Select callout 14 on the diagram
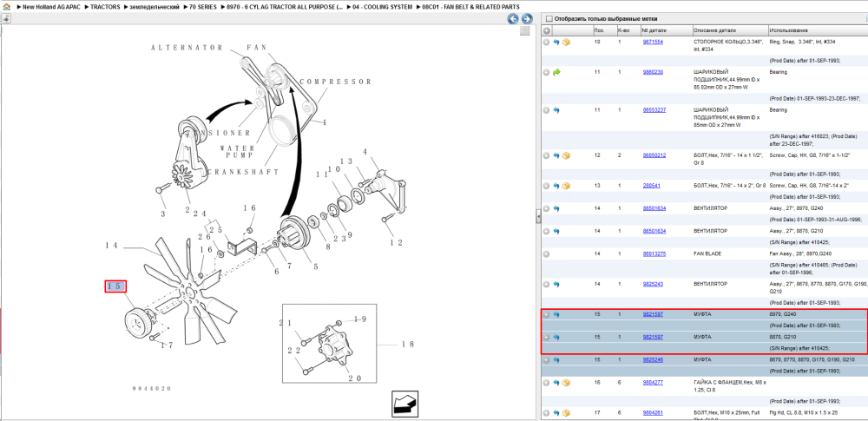Image resolution: width=868 pixels, height=421 pixels. click(112, 246)
